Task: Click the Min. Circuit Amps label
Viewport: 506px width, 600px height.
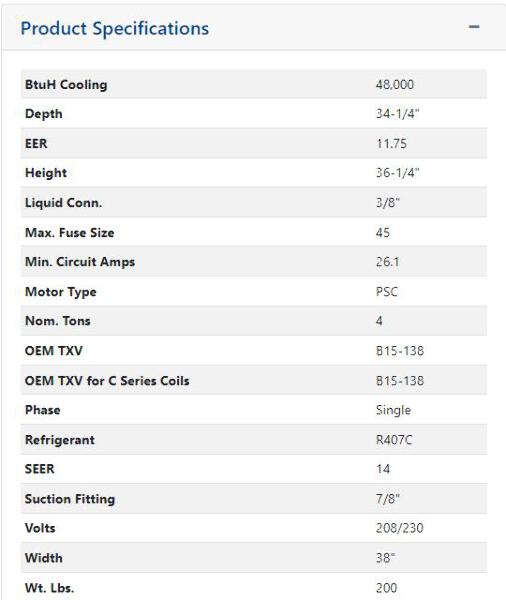Action: 80,262
